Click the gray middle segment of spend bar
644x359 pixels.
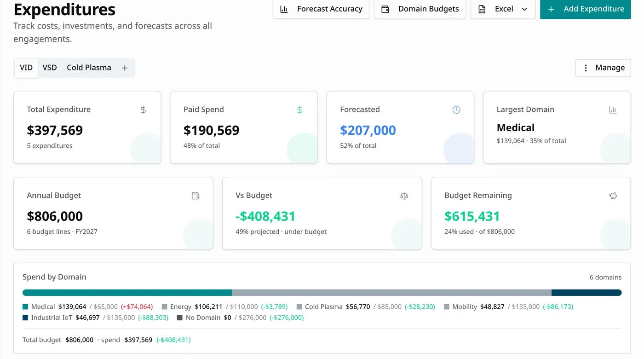391,293
